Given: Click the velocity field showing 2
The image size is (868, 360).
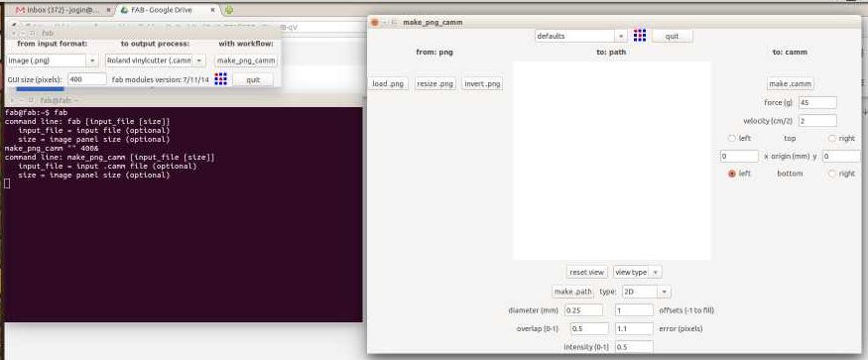Looking at the screenshot, I should pyautogui.click(x=817, y=120).
